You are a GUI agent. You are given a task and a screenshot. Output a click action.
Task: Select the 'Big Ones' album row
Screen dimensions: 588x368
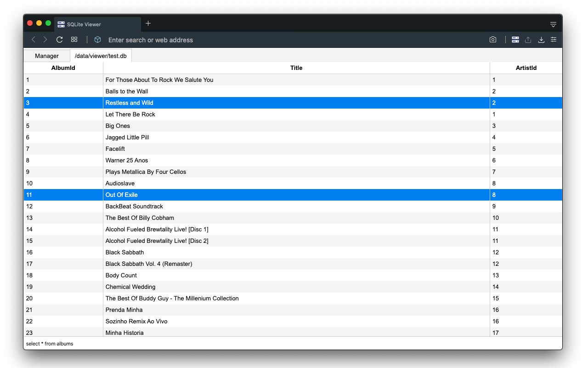(x=293, y=126)
